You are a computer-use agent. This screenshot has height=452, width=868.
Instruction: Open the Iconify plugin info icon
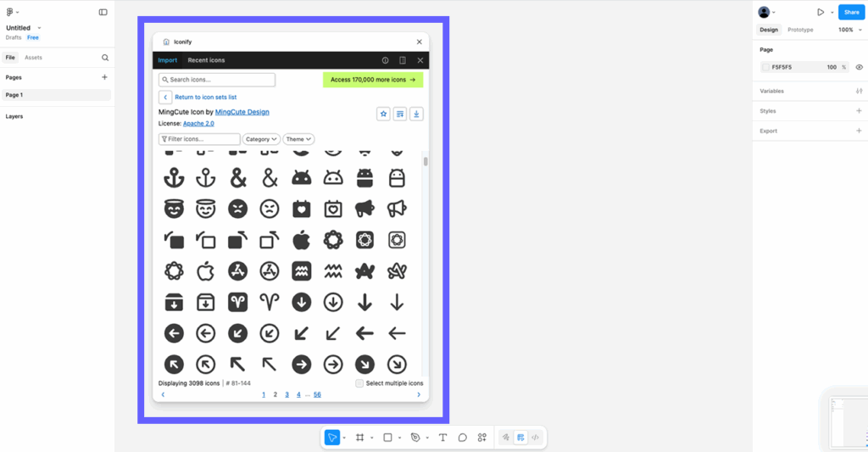386,60
